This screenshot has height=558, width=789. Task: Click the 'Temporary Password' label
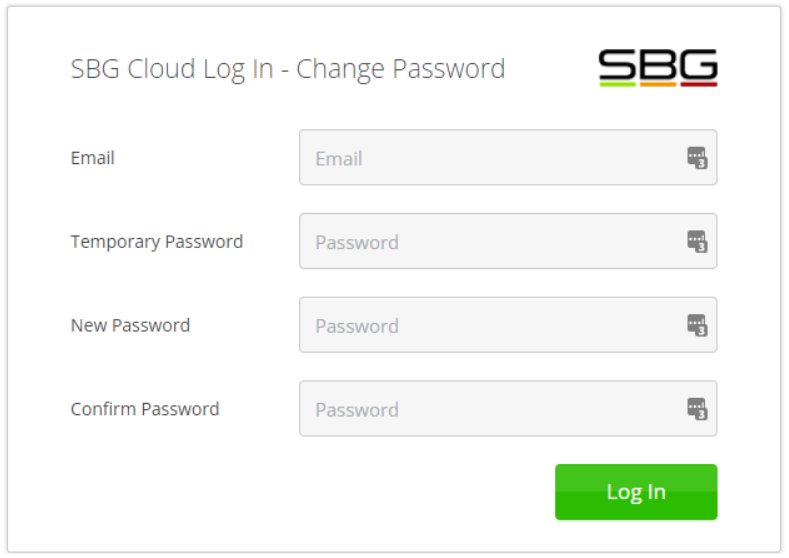(157, 242)
